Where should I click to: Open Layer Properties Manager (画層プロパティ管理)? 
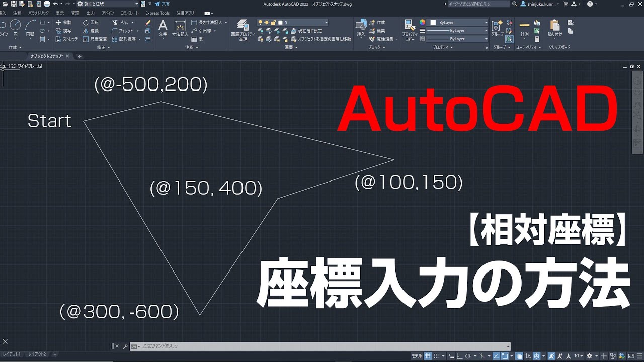pyautogui.click(x=243, y=30)
